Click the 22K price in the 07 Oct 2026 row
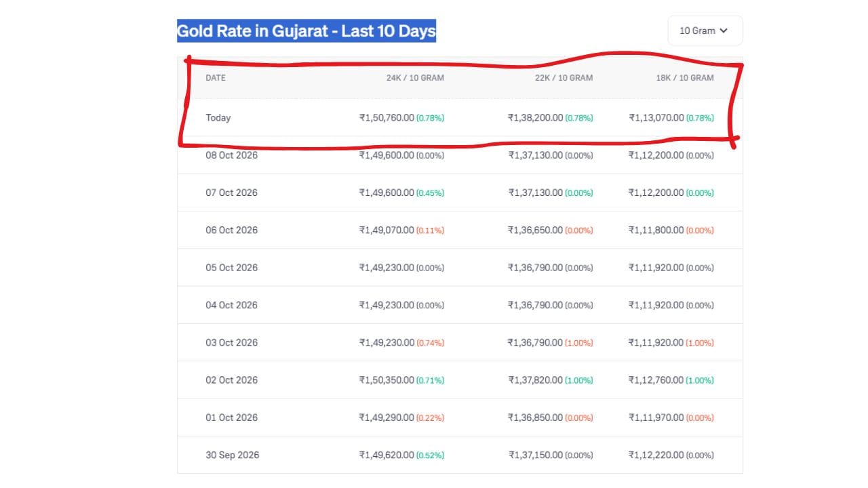The image size is (868, 488). pyautogui.click(x=535, y=192)
